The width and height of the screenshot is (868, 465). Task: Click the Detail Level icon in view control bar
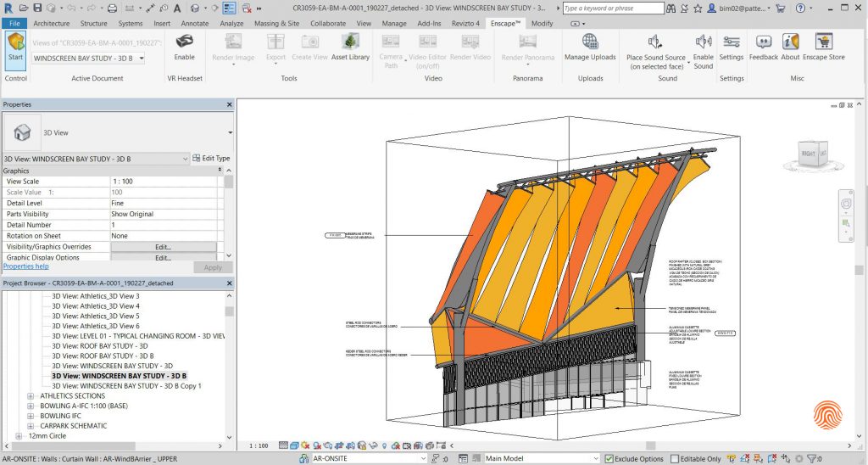pyautogui.click(x=283, y=445)
